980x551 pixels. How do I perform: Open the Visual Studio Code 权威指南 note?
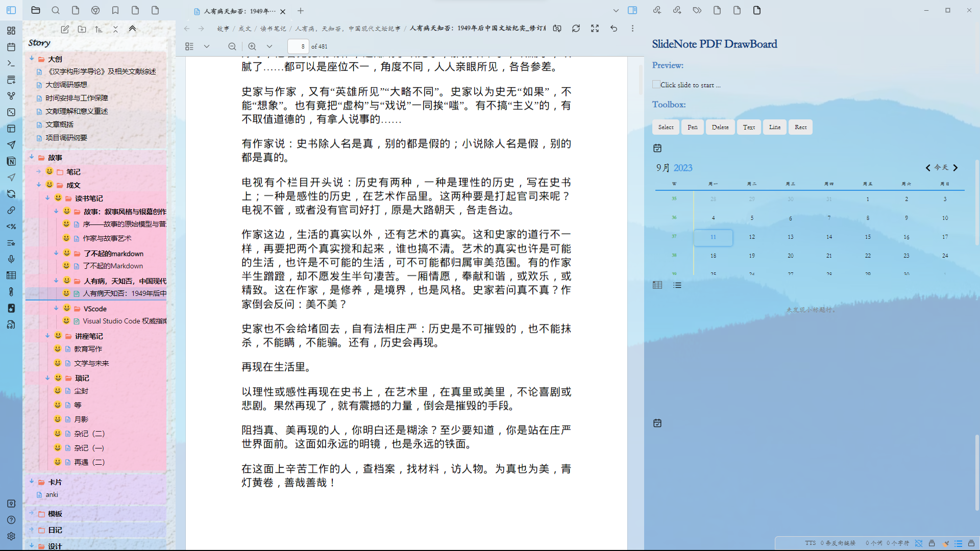(x=125, y=321)
